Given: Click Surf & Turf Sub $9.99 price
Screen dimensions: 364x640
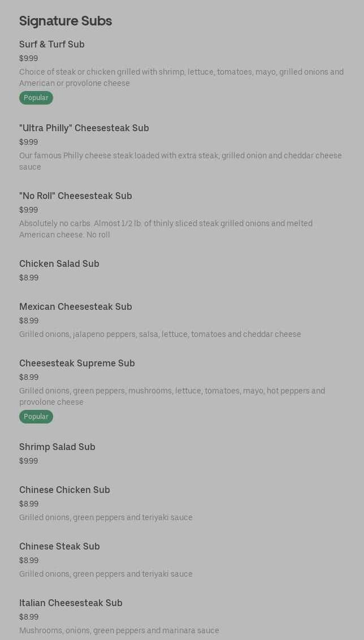Looking at the screenshot, I should pos(28,59).
